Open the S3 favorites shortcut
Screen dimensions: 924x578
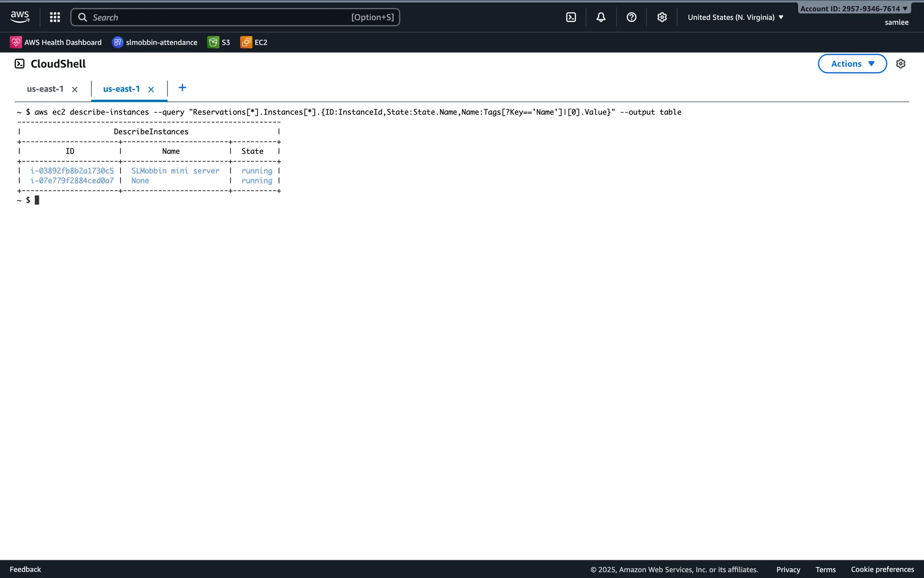click(x=219, y=42)
